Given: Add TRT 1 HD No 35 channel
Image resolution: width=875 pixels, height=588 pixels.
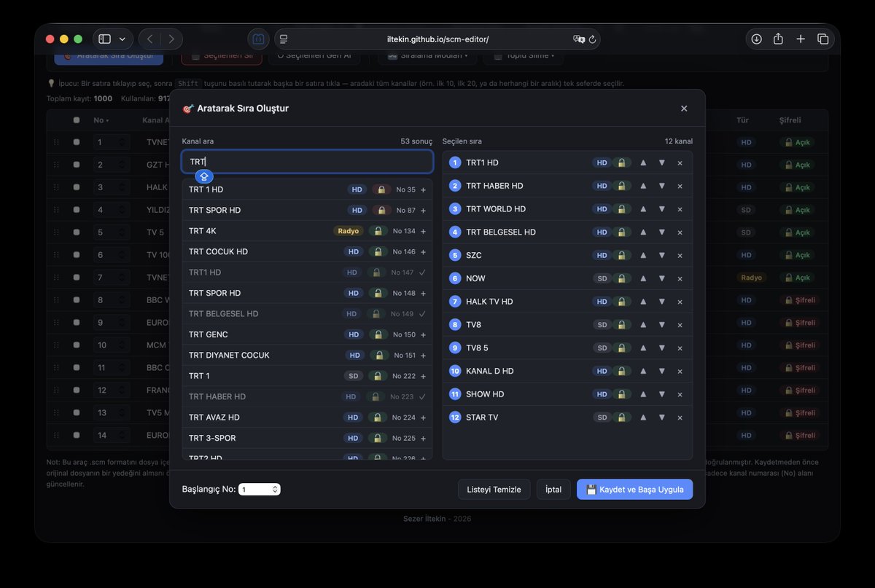Looking at the screenshot, I should (423, 189).
